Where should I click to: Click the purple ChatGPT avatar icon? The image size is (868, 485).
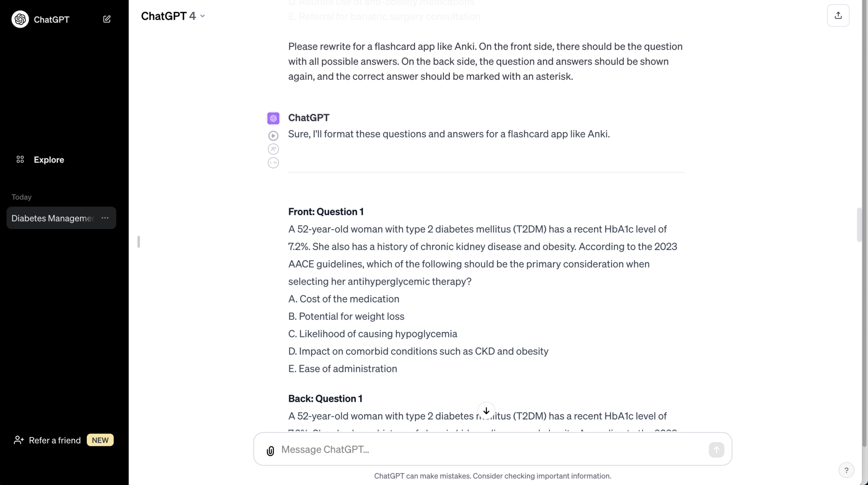click(x=273, y=118)
